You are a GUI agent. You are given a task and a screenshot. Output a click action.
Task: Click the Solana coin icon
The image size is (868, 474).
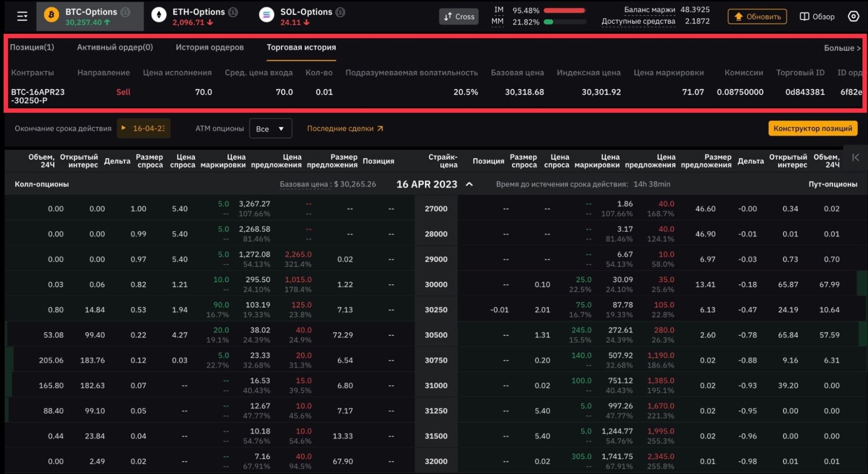pyautogui.click(x=266, y=15)
